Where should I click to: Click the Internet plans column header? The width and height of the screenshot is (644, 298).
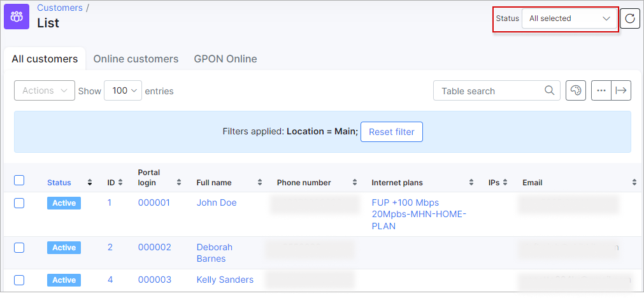pos(397,183)
